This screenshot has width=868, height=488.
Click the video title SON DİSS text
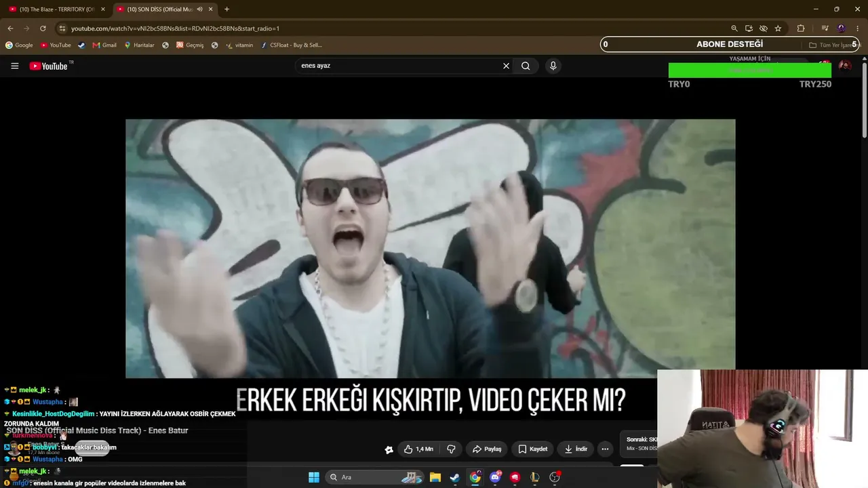(97, 430)
